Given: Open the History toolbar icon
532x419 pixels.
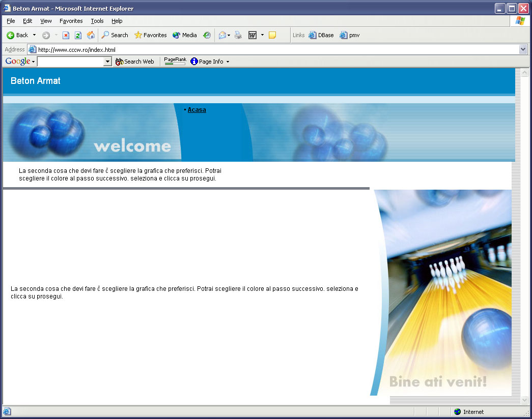Looking at the screenshot, I should [x=207, y=35].
